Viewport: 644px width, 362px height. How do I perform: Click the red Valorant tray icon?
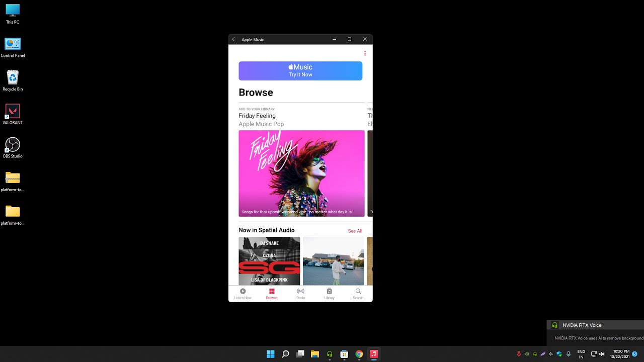tap(519, 354)
